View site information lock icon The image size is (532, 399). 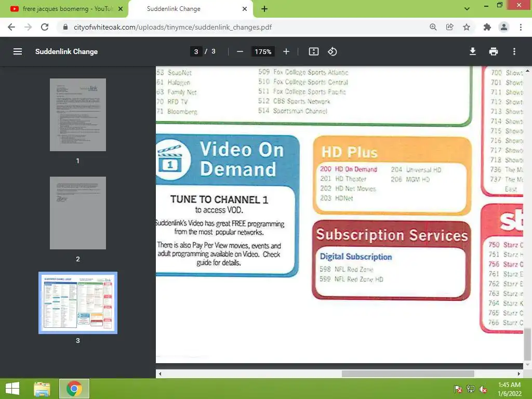click(x=65, y=27)
